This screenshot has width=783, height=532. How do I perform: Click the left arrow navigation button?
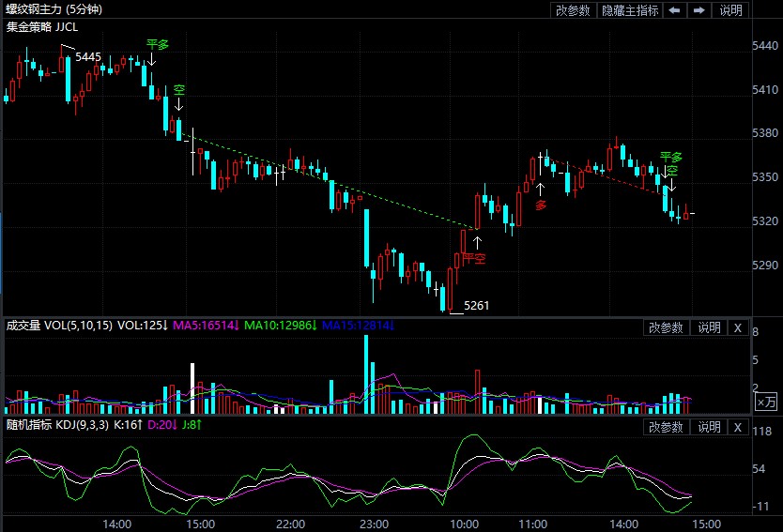(x=674, y=10)
